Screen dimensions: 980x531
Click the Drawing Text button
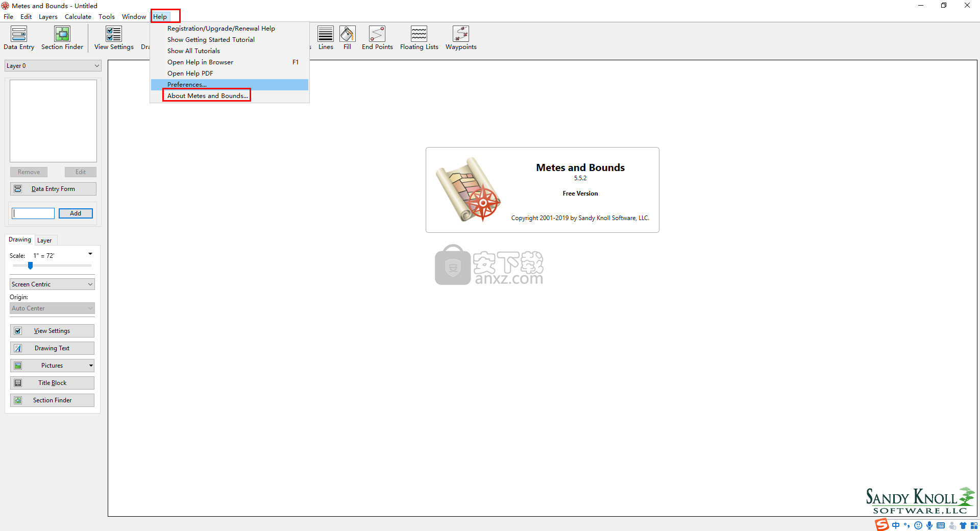point(52,348)
